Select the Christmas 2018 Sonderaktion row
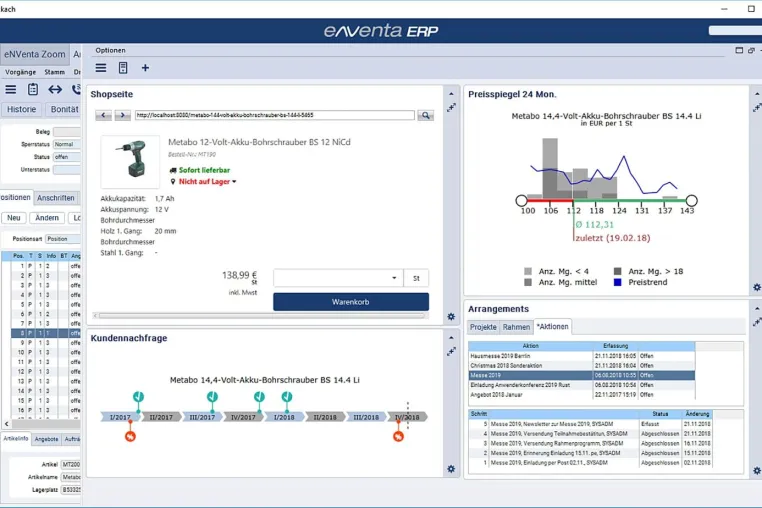762x508 pixels. 582,366
